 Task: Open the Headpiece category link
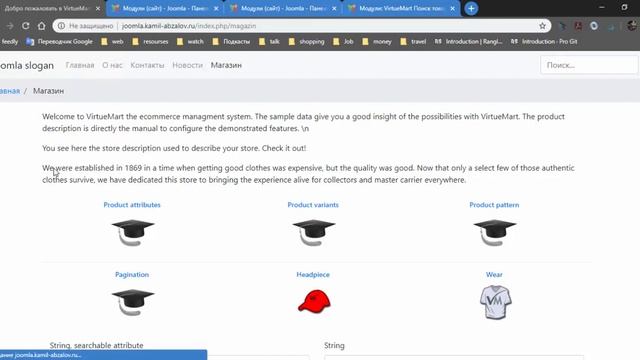[x=313, y=275]
